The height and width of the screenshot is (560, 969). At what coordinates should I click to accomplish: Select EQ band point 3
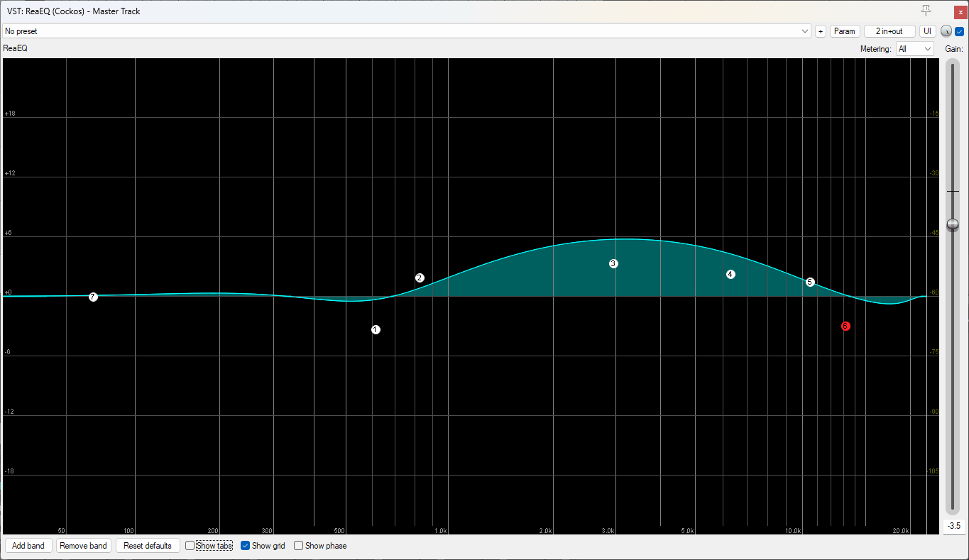pyautogui.click(x=613, y=263)
